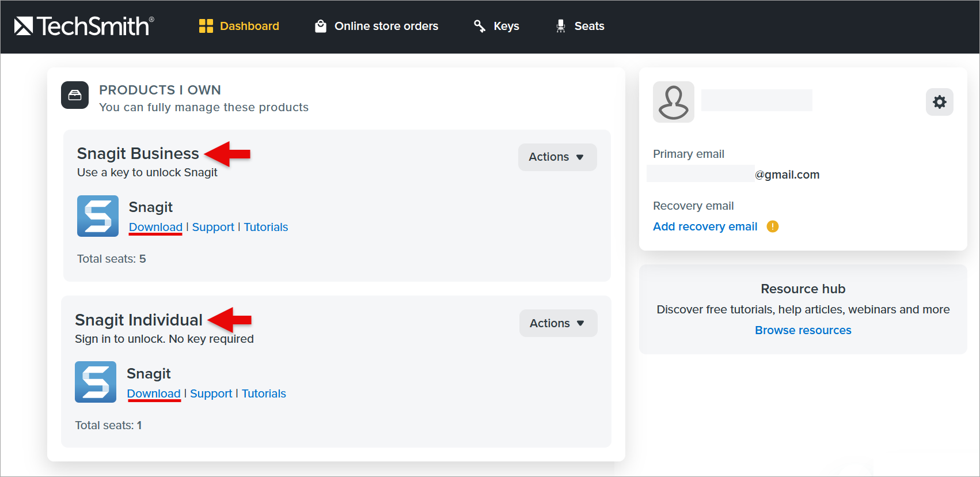Click the Online store orders bag icon
This screenshot has width=980, height=477.
(x=321, y=26)
